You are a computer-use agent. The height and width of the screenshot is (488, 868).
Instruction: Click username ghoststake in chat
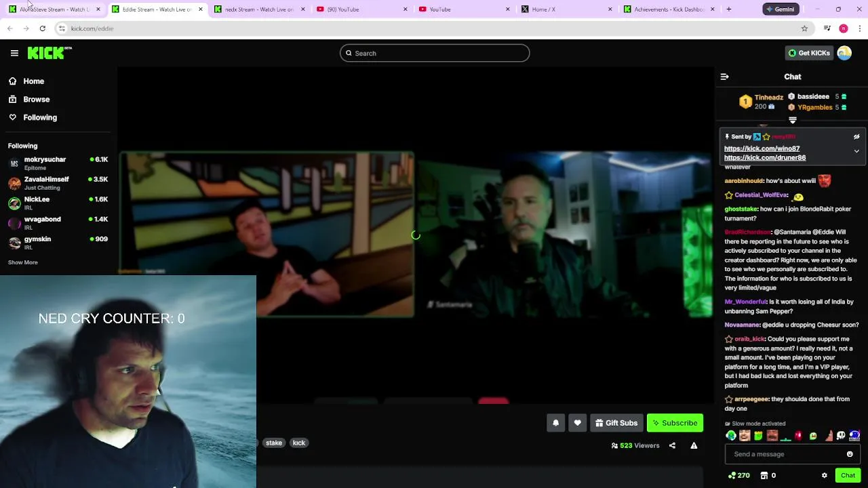coord(741,209)
